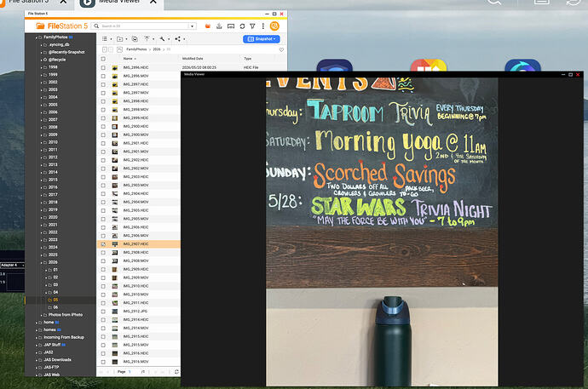The width and height of the screenshot is (588, 389).
Task: Open the view mode dropdown arrow
Action: click(111, 39)
